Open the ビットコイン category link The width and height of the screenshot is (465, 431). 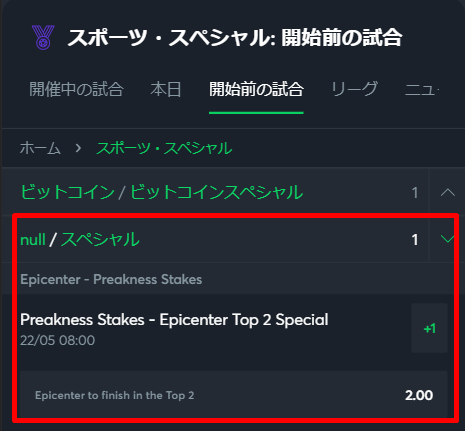pyautogui.click(x=67, y=192)
